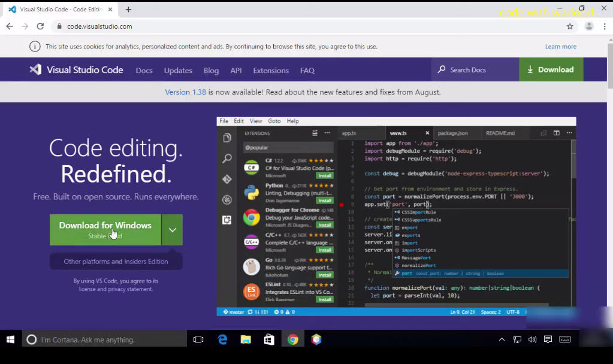Open the volume speaker icon

[x=533, y=340]
